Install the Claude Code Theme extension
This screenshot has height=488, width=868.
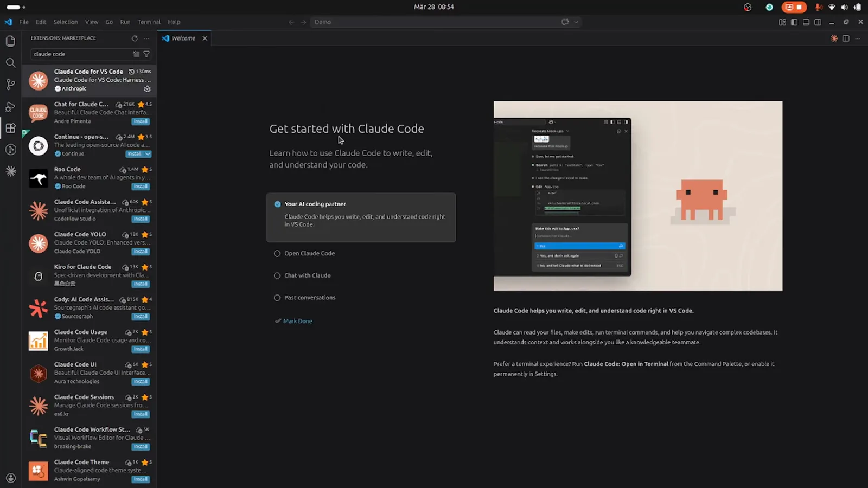(141, 479)
